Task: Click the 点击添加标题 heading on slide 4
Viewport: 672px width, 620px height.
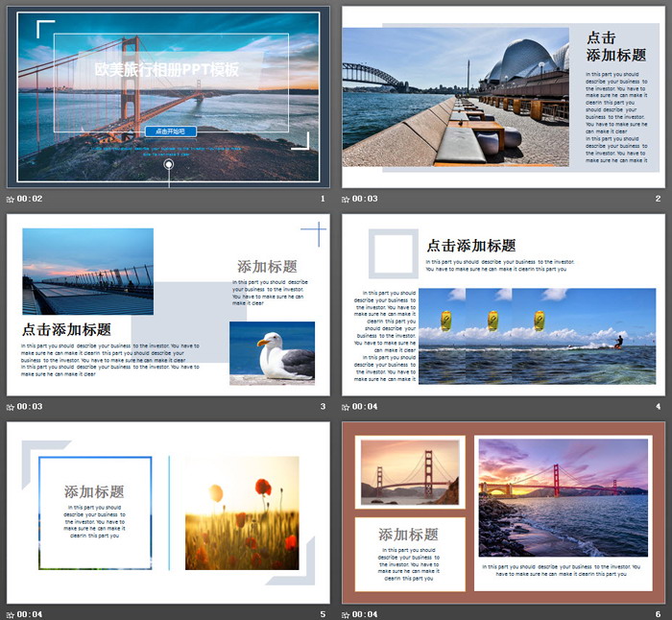Action: pos(471,246)
